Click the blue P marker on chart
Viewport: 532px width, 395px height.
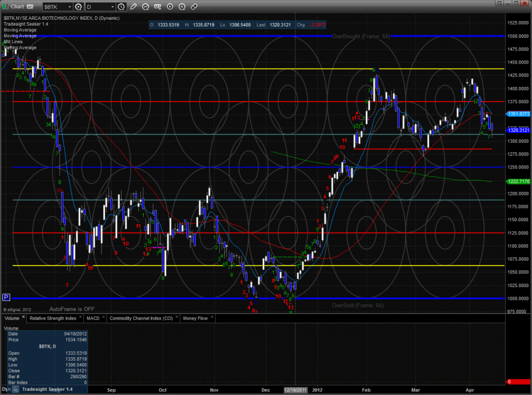[7, 297]
